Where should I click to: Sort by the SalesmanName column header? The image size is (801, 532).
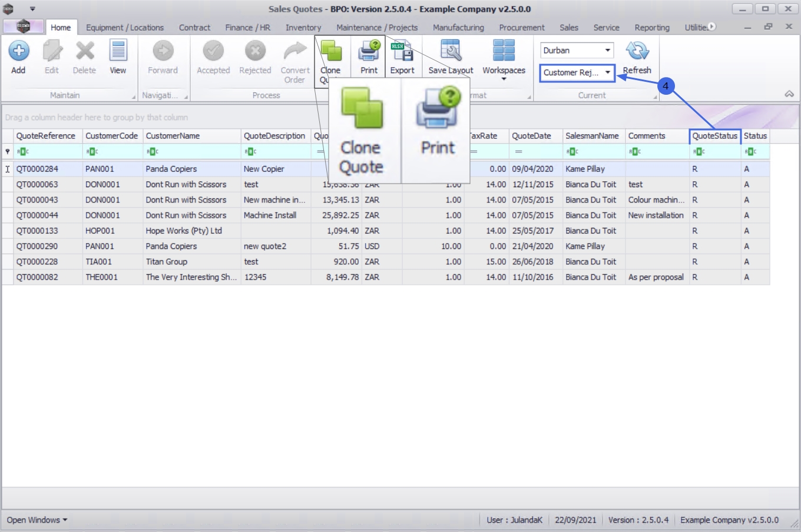coord(594,136)
